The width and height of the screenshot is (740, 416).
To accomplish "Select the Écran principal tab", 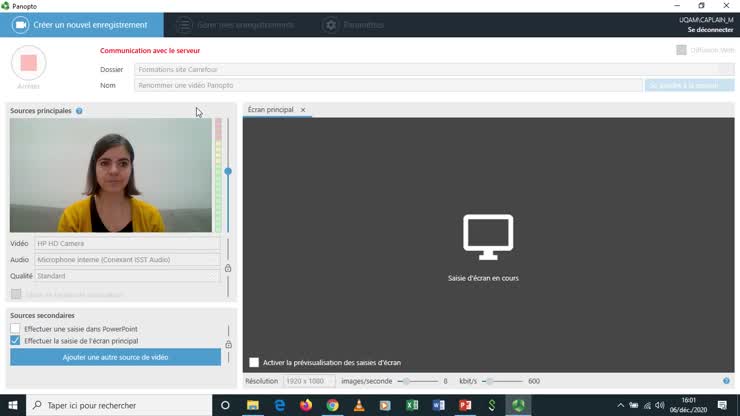I will [x=270, y=110].
